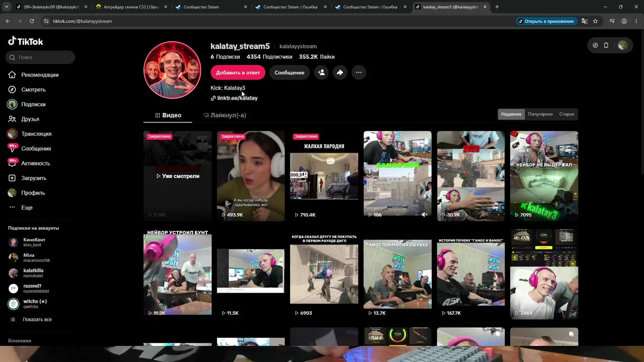The image size is (644, 362).
Task: Open the three-dot profile options menu
Action: click(x=359, y=72)
